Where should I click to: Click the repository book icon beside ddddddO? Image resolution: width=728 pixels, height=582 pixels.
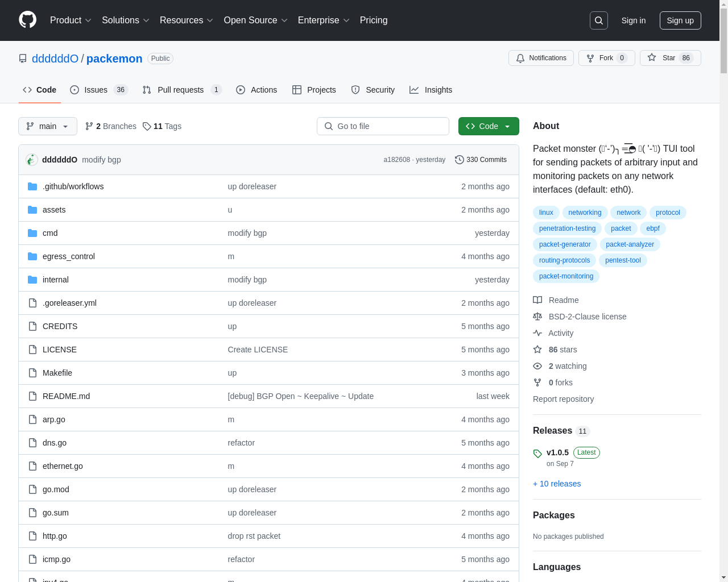tap(23, 59)
